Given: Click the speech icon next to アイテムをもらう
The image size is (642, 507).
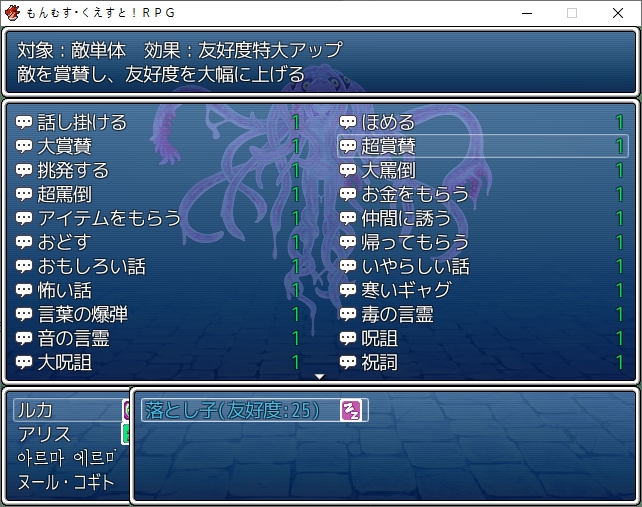Looking at the screenshot, I should click(x=24, y=218).
